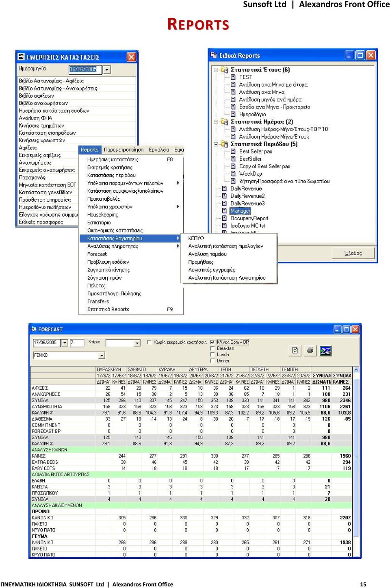The width and height of the screenshot is (390, 588).
Task: Click the Excel export icon in Forecast
Action: (x=325, y=351)
